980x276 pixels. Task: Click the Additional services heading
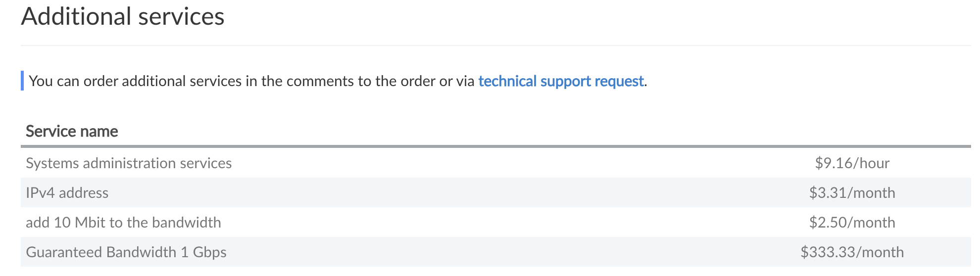point(123,16)
